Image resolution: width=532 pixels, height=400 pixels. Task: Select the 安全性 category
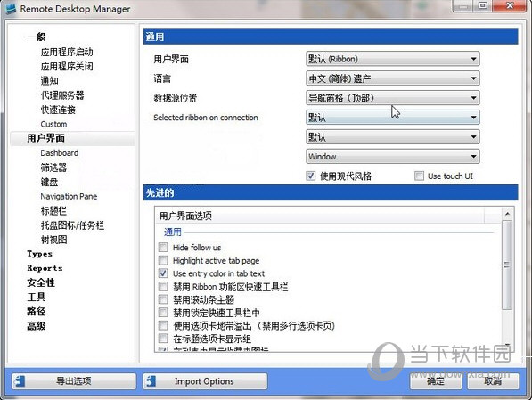(41, 282)
